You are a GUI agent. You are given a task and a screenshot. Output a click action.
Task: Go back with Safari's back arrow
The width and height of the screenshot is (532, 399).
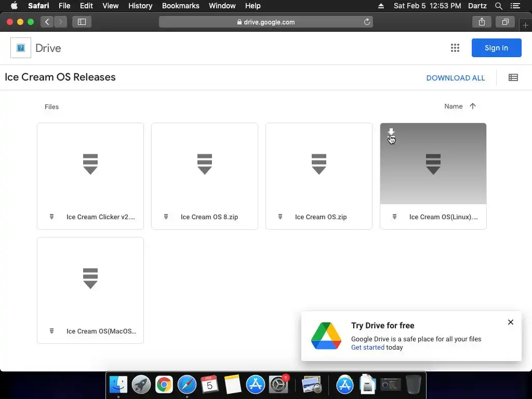tap(47, 22)
